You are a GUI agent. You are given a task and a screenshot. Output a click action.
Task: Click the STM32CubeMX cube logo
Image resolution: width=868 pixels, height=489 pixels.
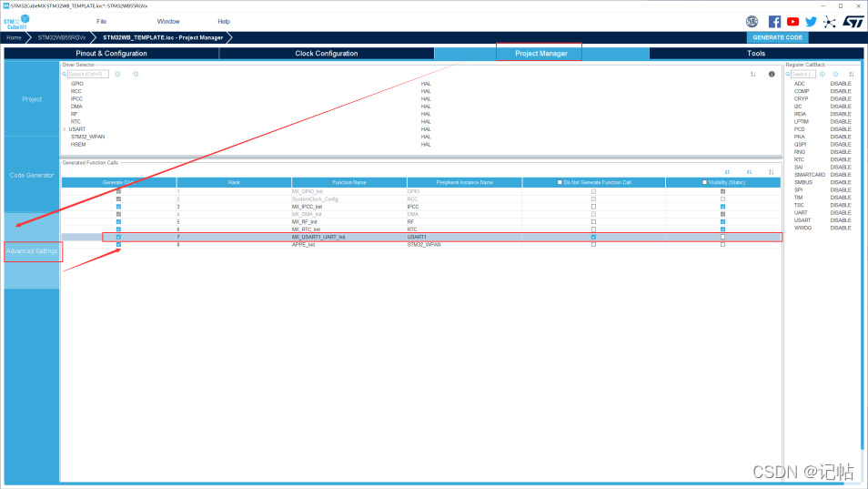tap(16, 22)
